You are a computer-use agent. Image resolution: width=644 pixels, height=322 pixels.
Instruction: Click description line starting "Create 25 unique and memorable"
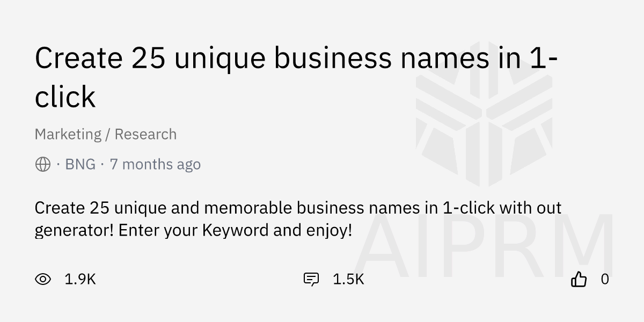(298, 208)
